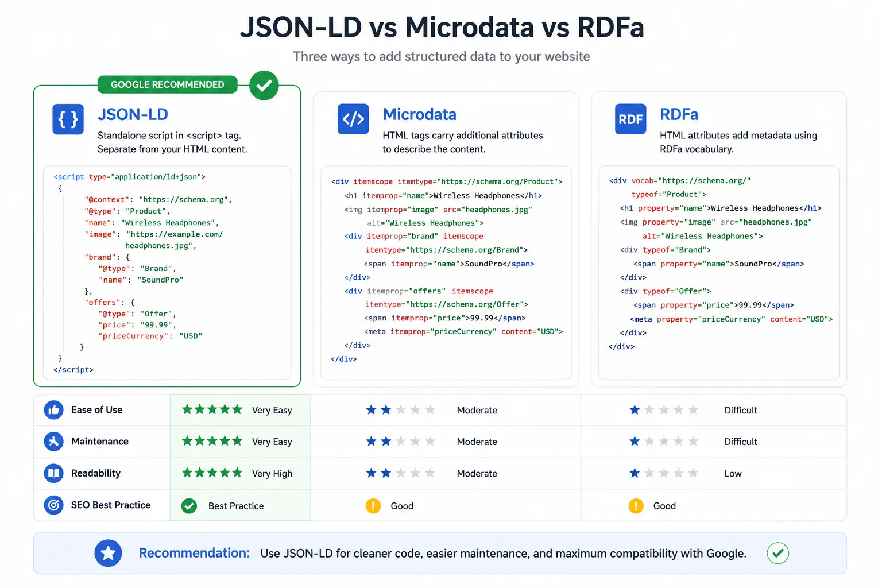Click '"@context": "https://schema.org"' line

coord(158,200)
